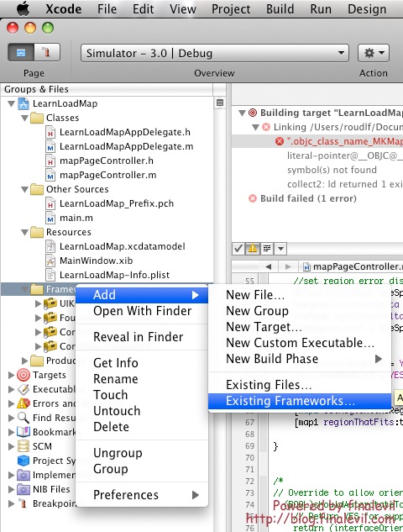Choose Get Info from context menu

(142, 363)
